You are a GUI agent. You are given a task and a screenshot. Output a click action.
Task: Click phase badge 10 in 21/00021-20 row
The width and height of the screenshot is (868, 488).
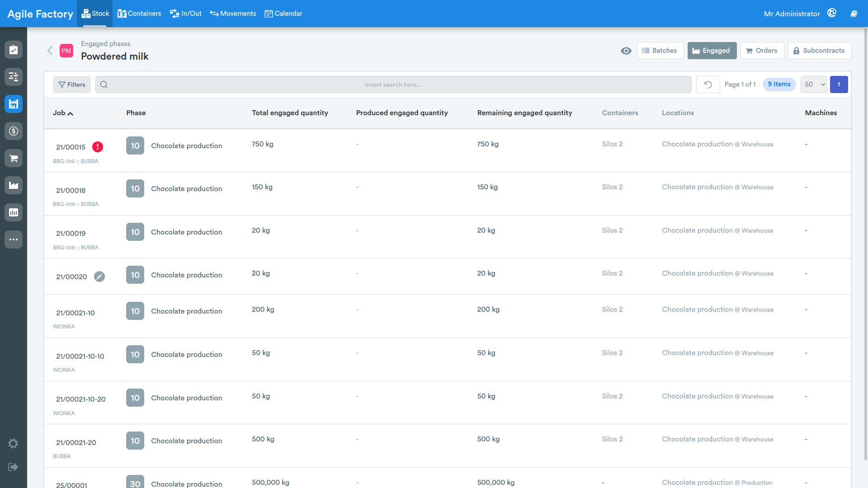pyautogui.click(x=135, y=441)
